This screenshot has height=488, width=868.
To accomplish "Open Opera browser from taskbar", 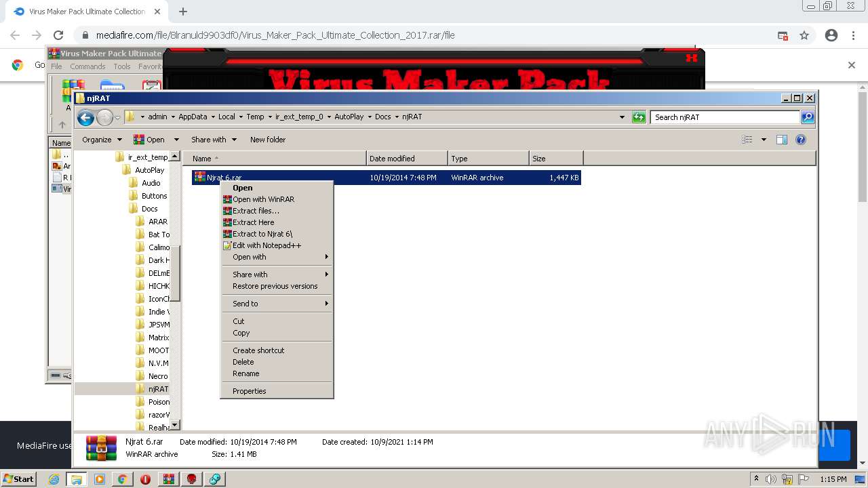I will [x=145, y=479].
